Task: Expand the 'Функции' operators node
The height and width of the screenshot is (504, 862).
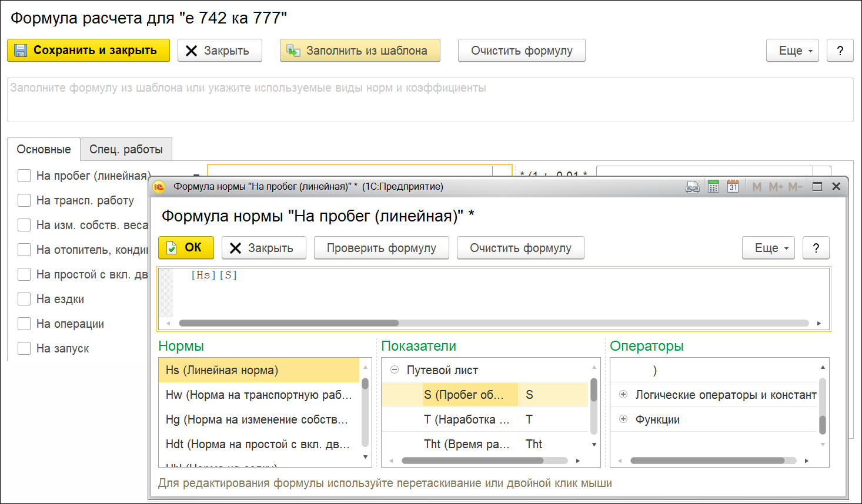Action: tap(623, 419)
